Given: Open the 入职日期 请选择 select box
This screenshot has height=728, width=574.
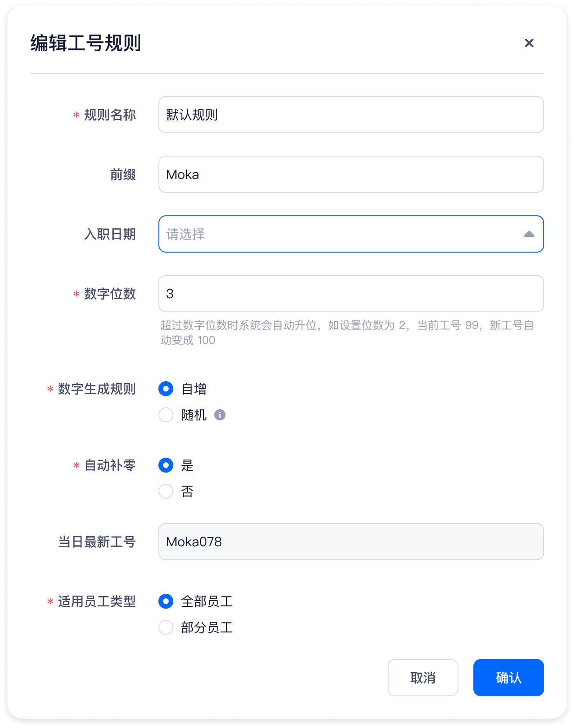Looking at the screenshot, I should (340, 234).
